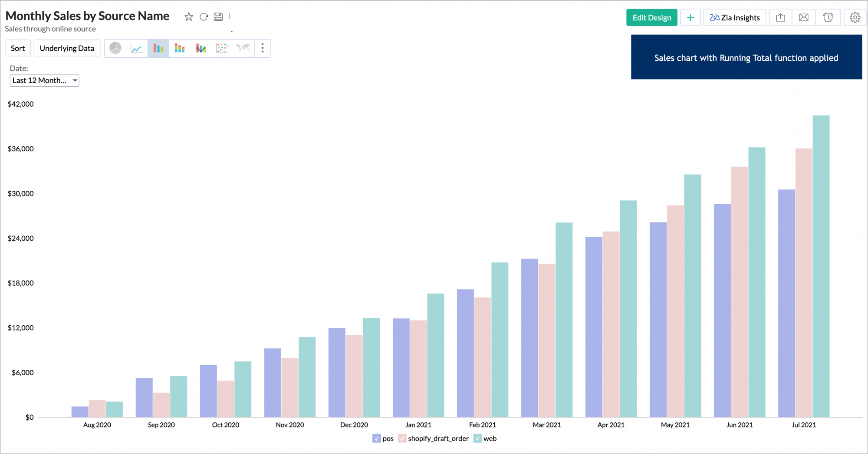Open the Last 12 Months date dropdown
The height and width of the screenshot is (454, 868).
(44, 80)
